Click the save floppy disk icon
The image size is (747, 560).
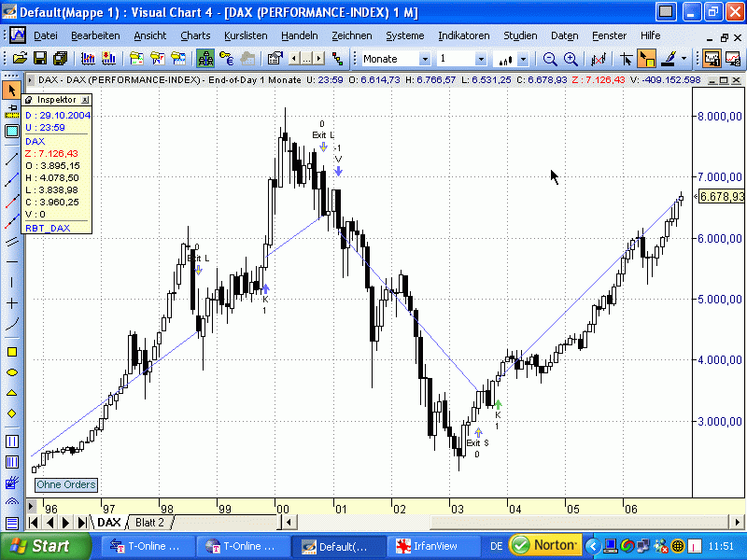[x=40, y=59]
